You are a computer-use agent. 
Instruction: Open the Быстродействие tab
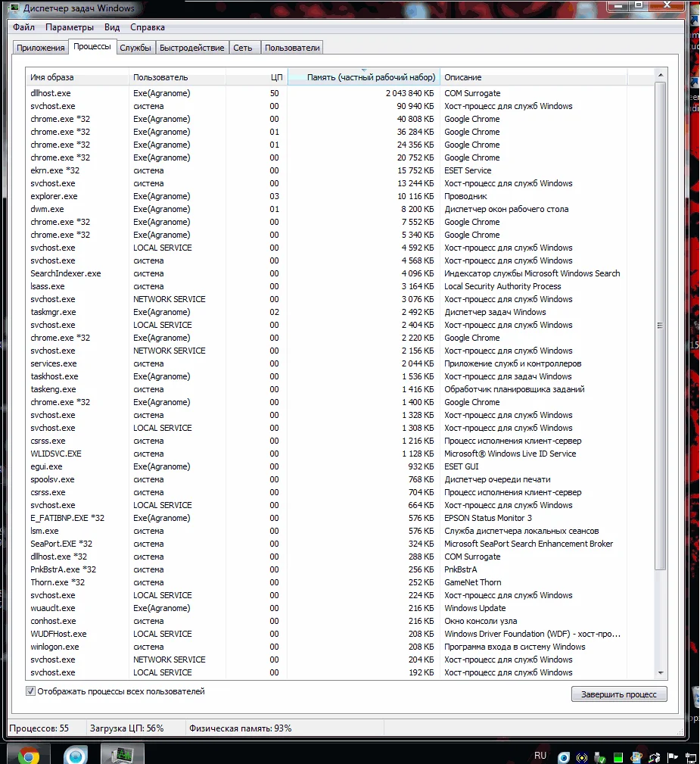tap(192, 48)
